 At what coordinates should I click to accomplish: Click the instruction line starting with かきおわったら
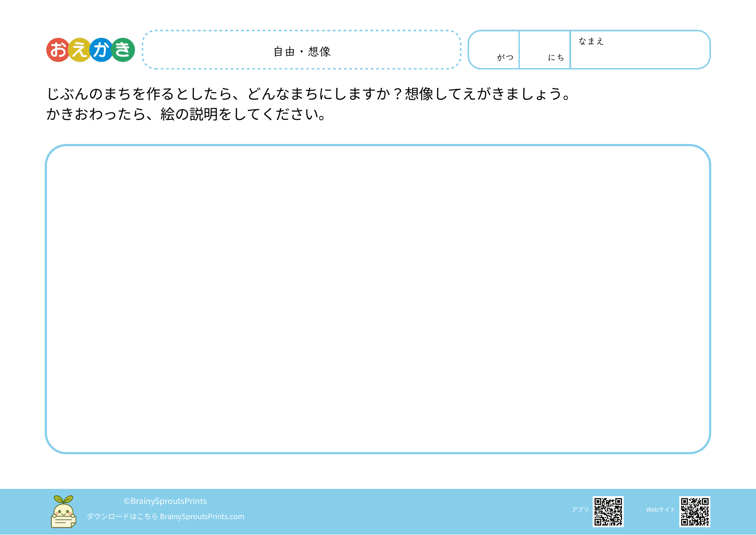click(x=186, y=114)
